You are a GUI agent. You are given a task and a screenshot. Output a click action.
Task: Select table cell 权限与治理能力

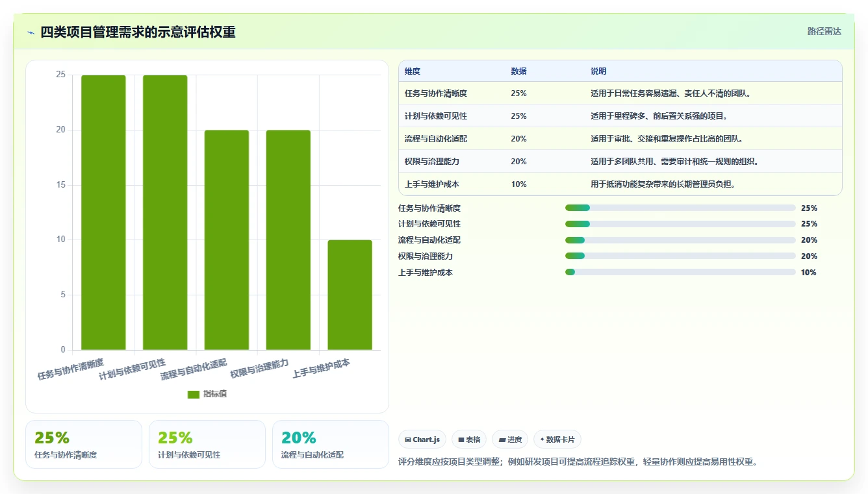pyautogui.click(x=432, y=162)
